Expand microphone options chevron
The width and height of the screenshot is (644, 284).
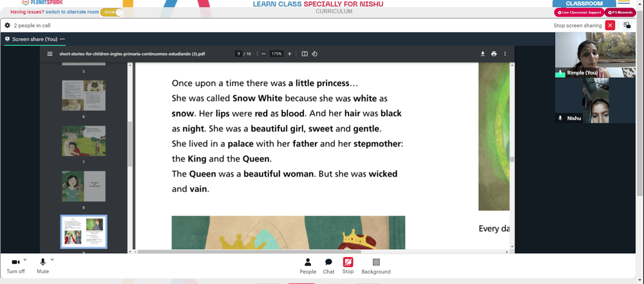(x=52, y=260)
